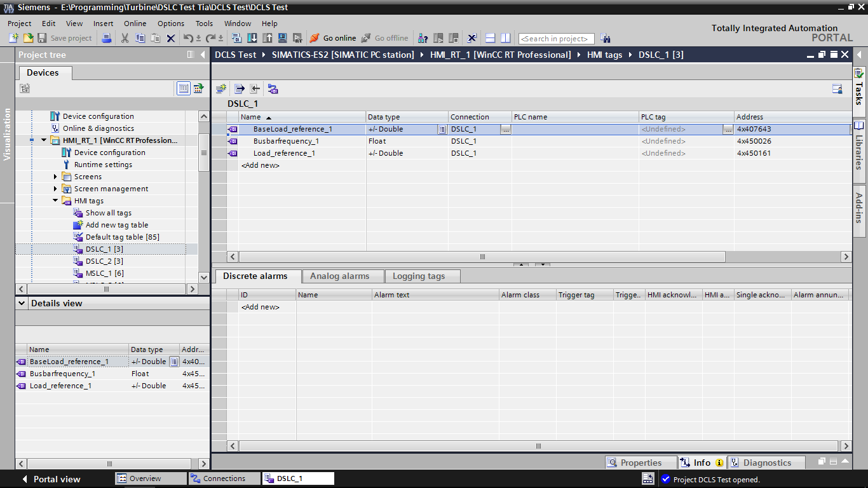Select DSLC_2 [3] tag table

(104, 261)
